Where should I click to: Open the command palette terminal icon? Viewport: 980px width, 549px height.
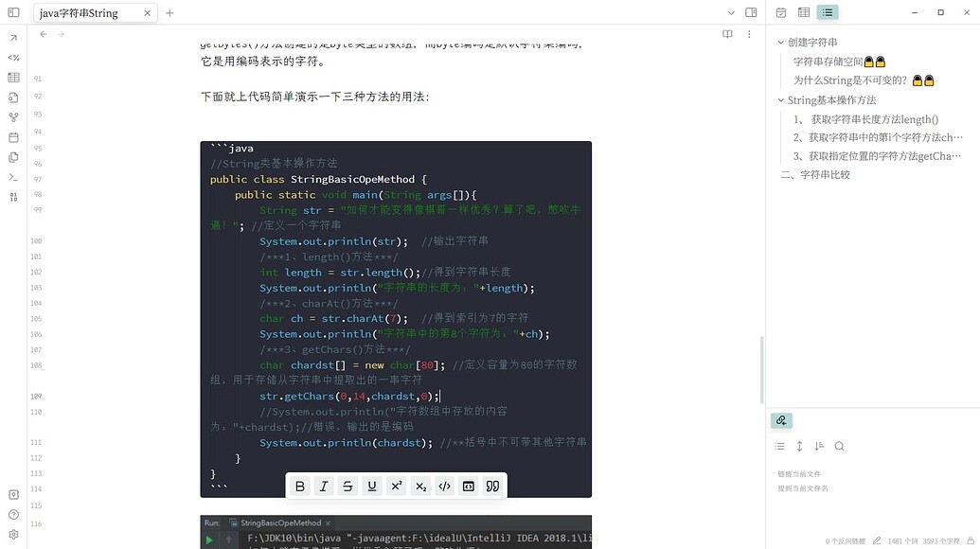tap(13, 177)
